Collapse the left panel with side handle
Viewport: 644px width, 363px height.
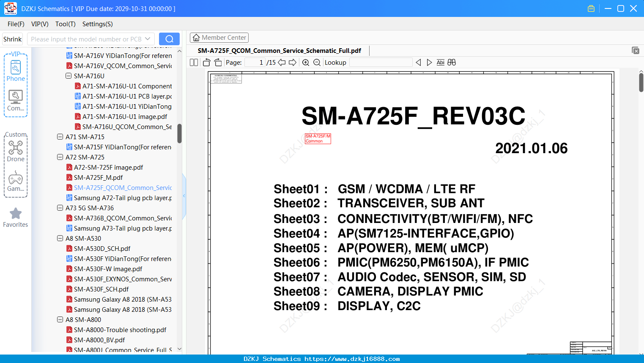[184, 196]
